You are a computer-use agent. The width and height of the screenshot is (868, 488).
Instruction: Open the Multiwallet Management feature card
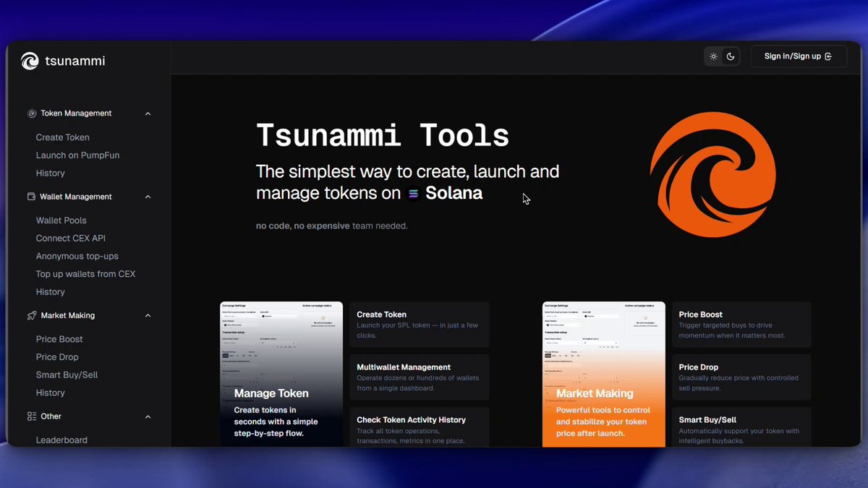click(x=420, y=377)
